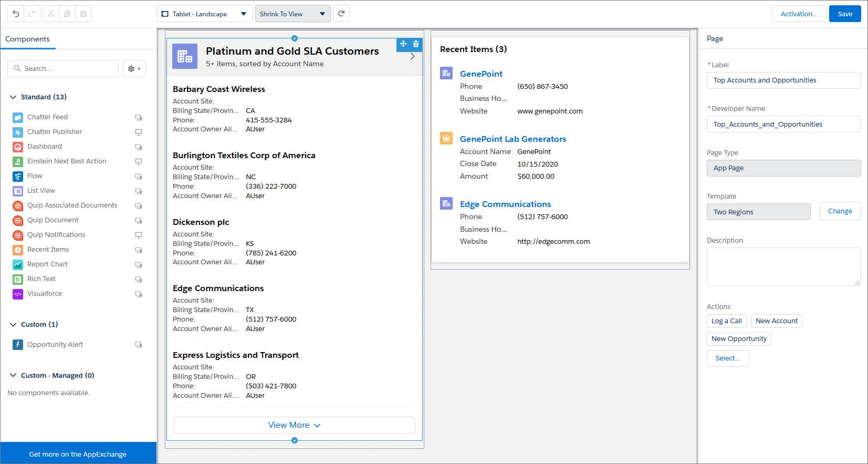
Task: Open the Edge Communications recent item link
Action: [505, 204]
